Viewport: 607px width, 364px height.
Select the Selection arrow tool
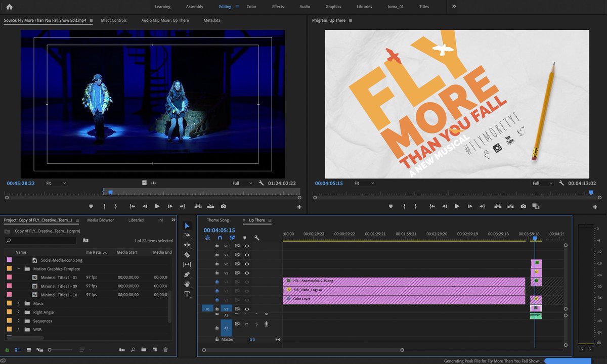(x=187, y=225)
